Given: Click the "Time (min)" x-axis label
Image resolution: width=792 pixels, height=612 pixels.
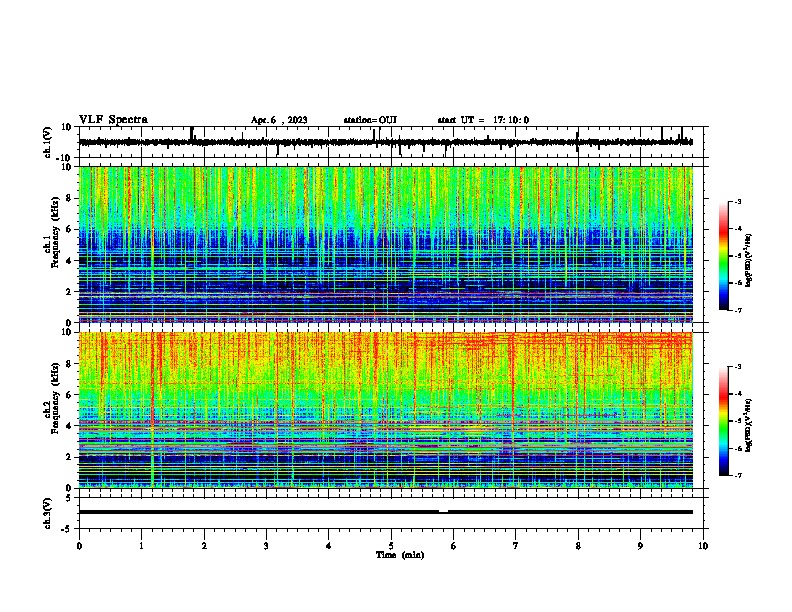Looking at the screenshot, I should pyautogui.click(x=400, y=555).
